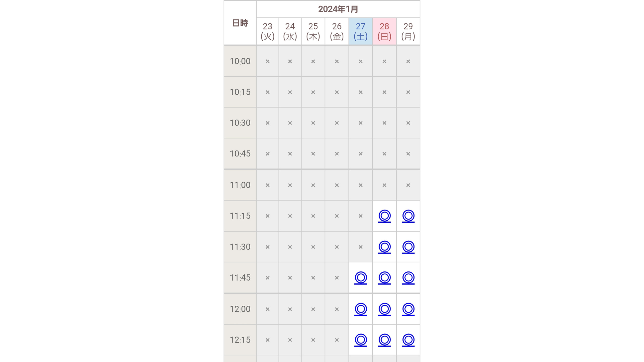
Task: Click the 2024年1月 month header
Action: point(338,9)
